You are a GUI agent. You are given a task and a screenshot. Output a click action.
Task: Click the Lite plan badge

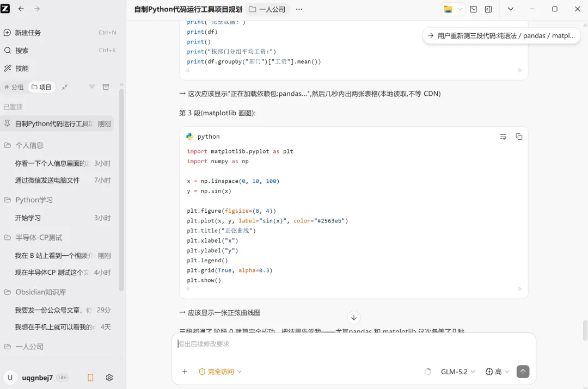pyautogui.click(x=62, y=378)
